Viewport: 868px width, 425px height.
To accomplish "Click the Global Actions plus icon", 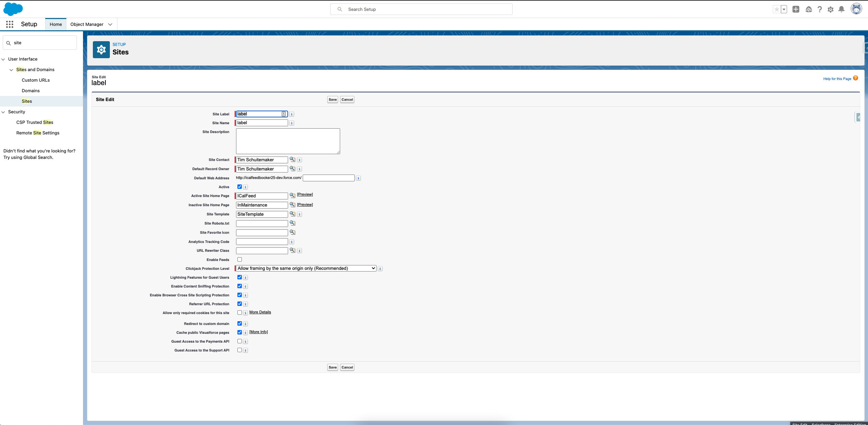I will pos(796,10).
